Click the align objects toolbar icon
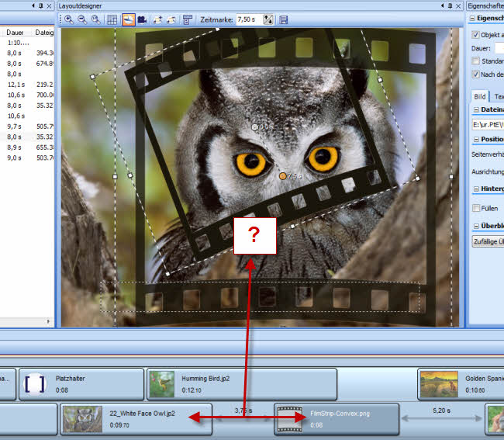Image resolution: width=504 pixels, height=440 pixels. tap(188, 19)
